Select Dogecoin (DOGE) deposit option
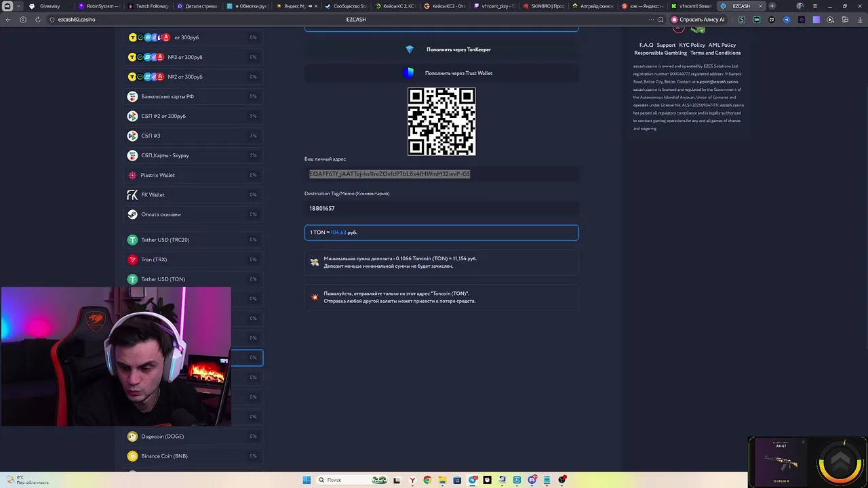 193,436
